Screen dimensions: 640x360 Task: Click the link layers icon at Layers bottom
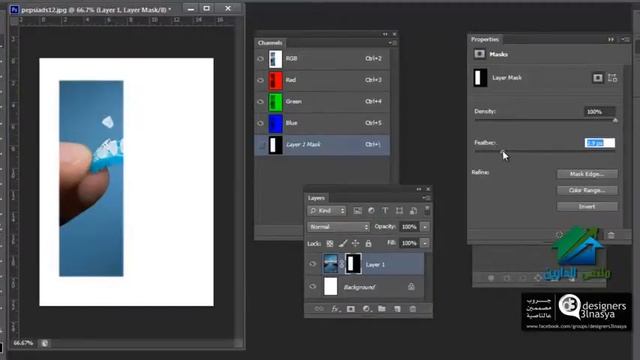(x=319, y=309)
